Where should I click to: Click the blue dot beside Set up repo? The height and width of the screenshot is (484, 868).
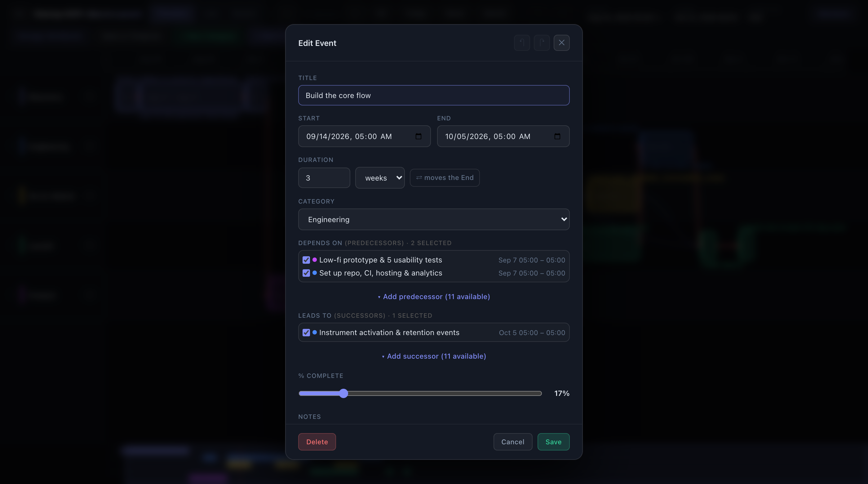coord(314,273)
